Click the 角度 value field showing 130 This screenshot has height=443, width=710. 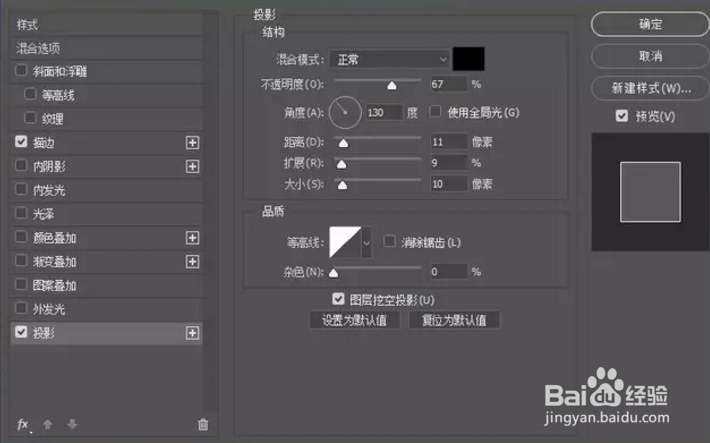point(384,112)
